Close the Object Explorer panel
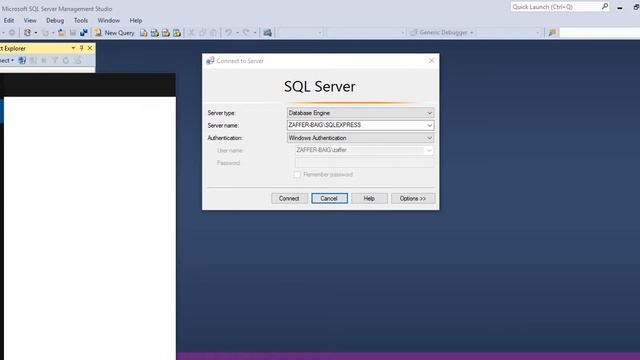This screenshot has width=640, height=360. 90,48
